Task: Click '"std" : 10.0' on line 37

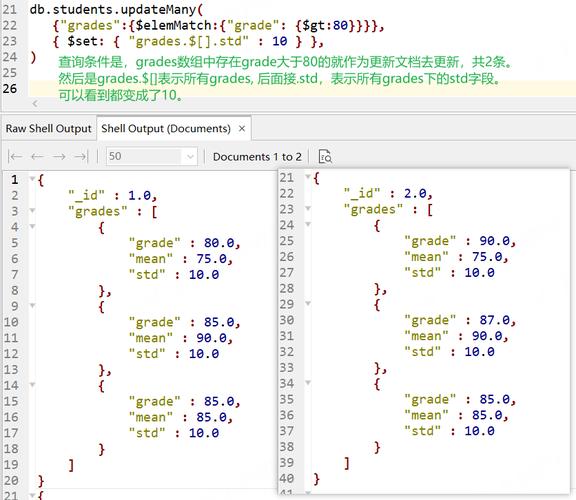Action: click(449, 431)
